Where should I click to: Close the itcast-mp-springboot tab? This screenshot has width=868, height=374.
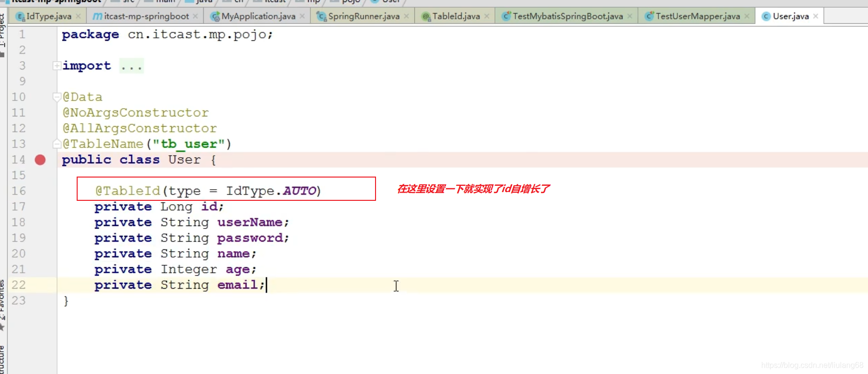195,16
